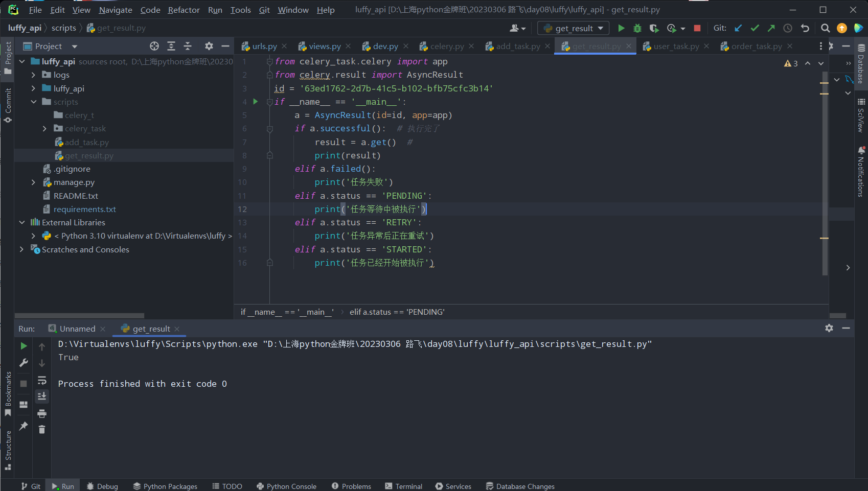Select opened file target icon in Project
This screenshot has height=491, width=868.
click(154, 46)
